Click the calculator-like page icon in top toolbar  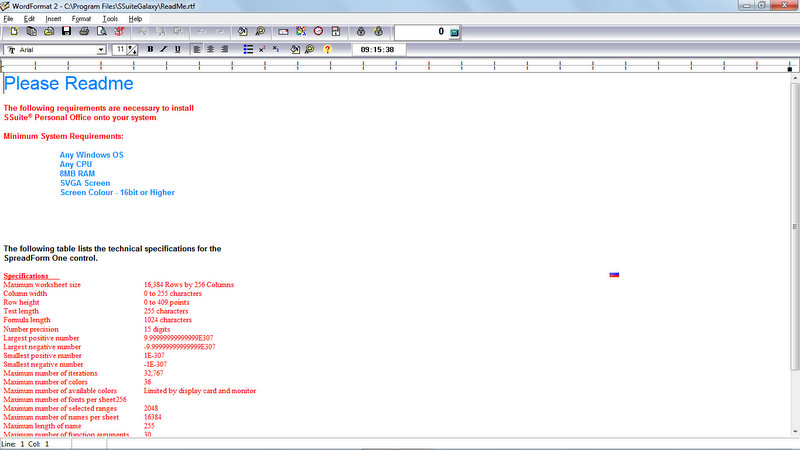[x=336, y=32]
